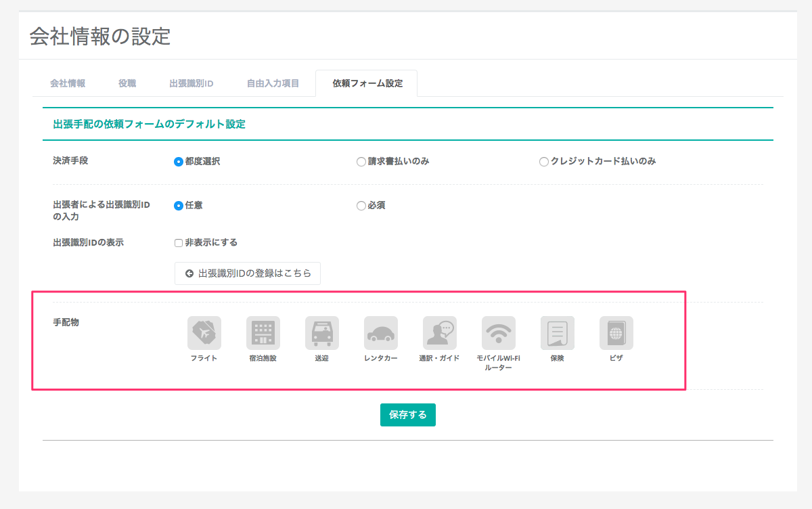The width and height of the screenshot is (812, 509).
Task: Click the 保存する save button
Action: click(407, 415)
